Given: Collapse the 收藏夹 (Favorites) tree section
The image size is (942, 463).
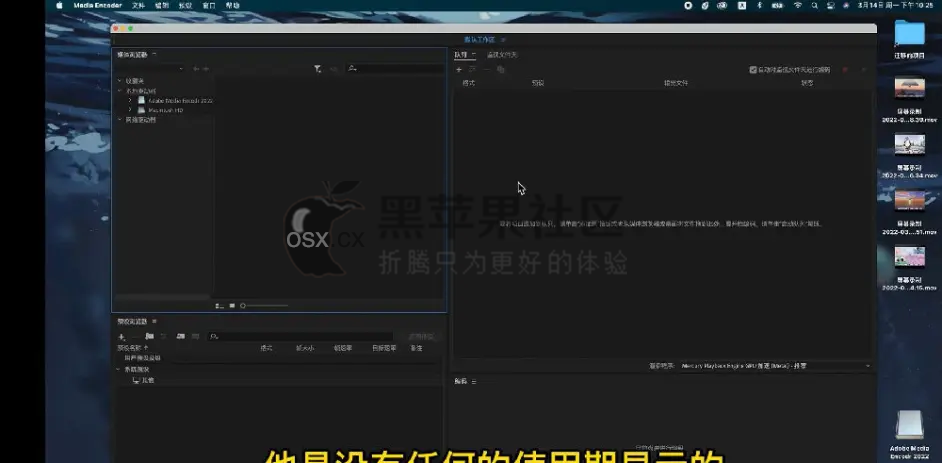Looking at the screenshot, I should click(120, 80).
